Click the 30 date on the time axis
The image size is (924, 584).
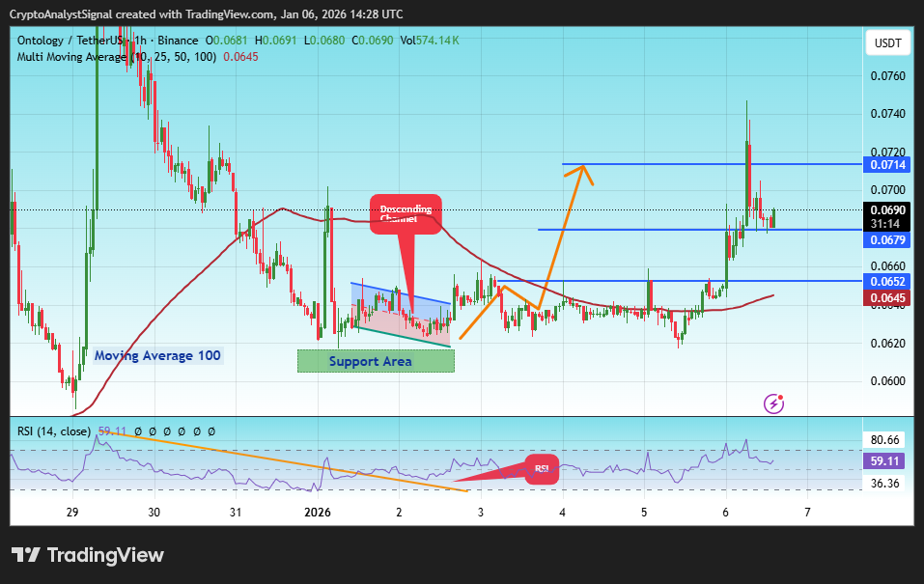pyautogui.click(x=154, y=513)
